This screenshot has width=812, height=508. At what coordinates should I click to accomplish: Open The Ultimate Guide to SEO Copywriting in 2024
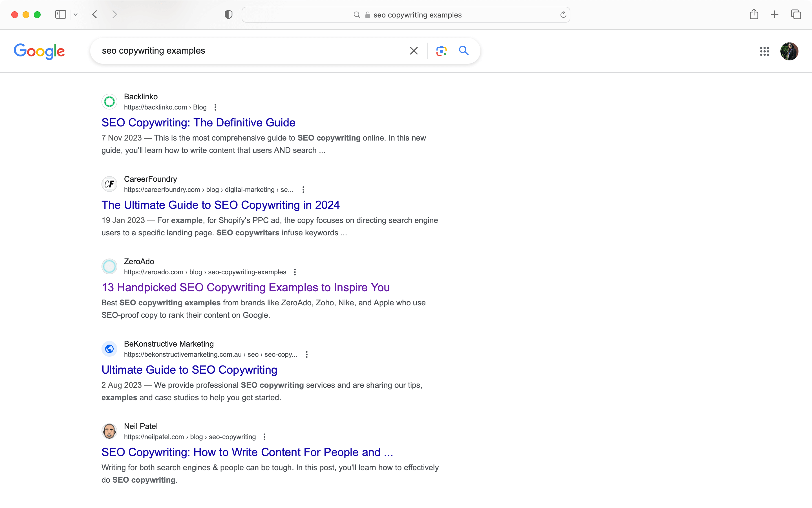[x=220, y=205]
